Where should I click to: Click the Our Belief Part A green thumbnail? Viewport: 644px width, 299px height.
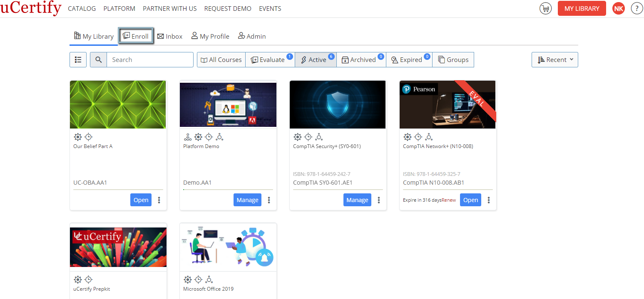[x=118, y=105]
